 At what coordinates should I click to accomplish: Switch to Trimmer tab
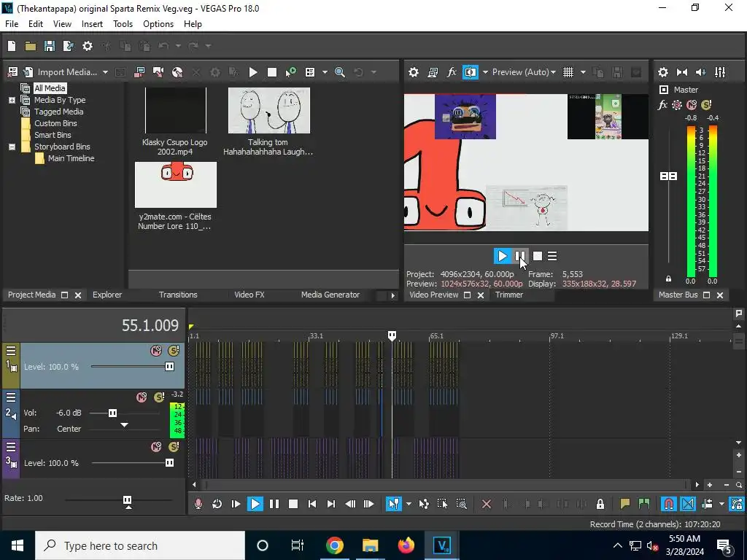pos(508,295)
